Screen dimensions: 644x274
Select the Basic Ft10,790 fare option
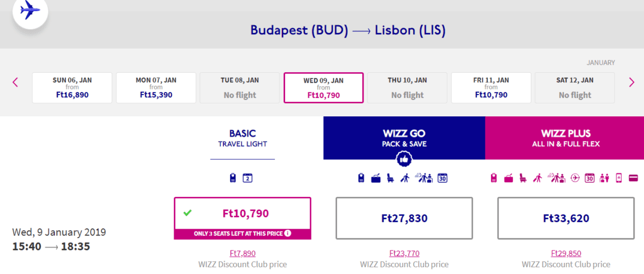pyautogui.click(x=242, y=218)
